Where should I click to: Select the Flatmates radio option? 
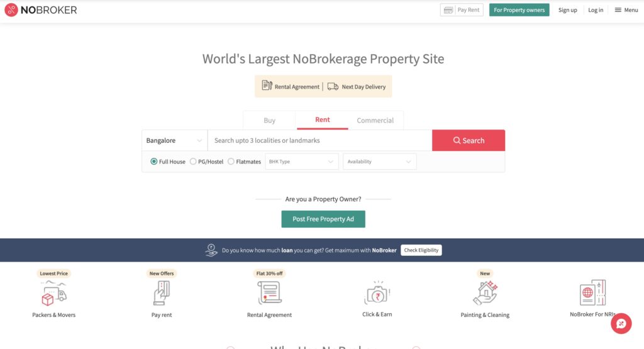click(231, 162)
